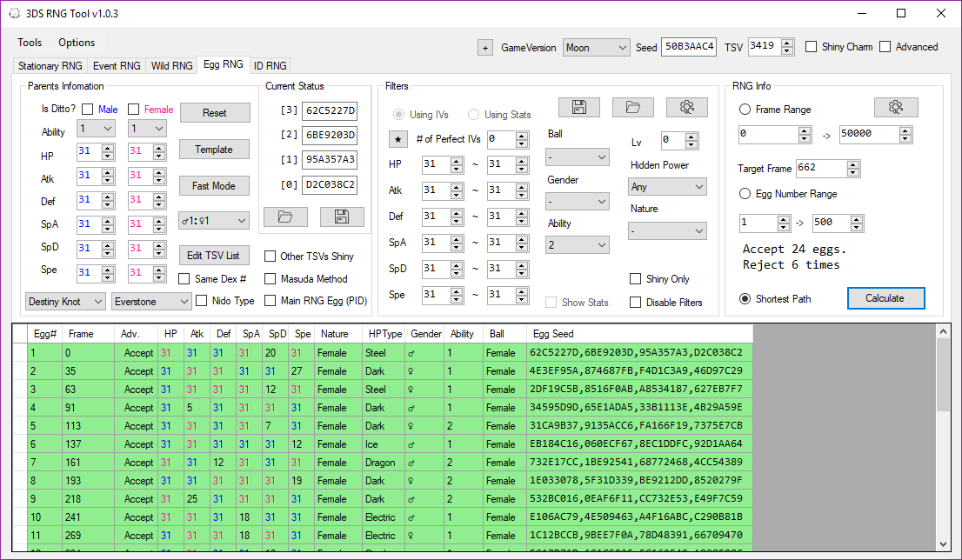This screenshot has height=560, width=962.
Task: Click the open folder icon in Filters
Action: (632, 107)
